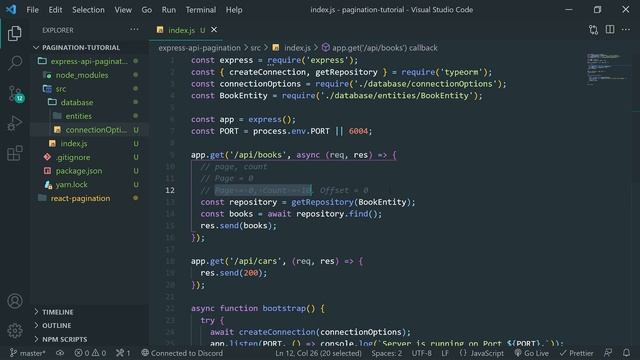Open the Selection menu
This screenshot has height=360, width=640.
(88, 9)
